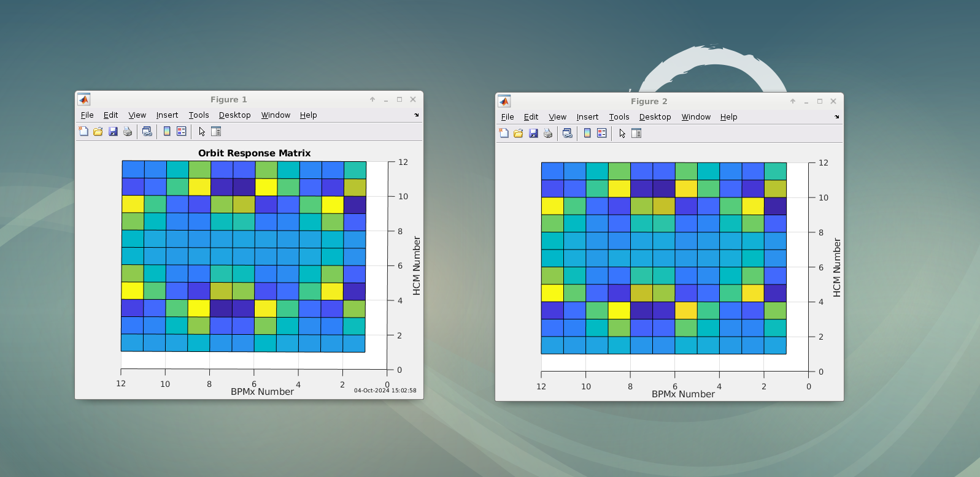Click Link Plot icon in Figure 2 toolbar
Viewport: 980px width, 477px height.
(568, 133)
